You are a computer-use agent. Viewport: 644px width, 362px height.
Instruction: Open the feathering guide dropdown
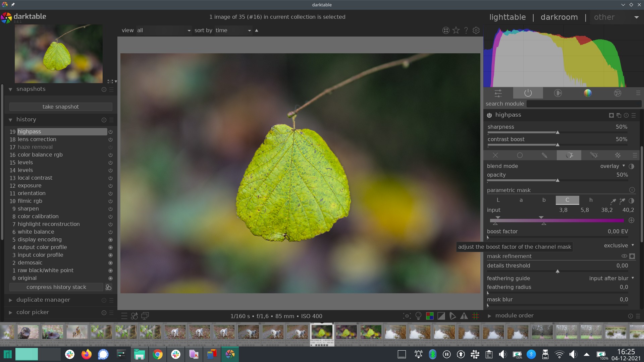[611, 278]
